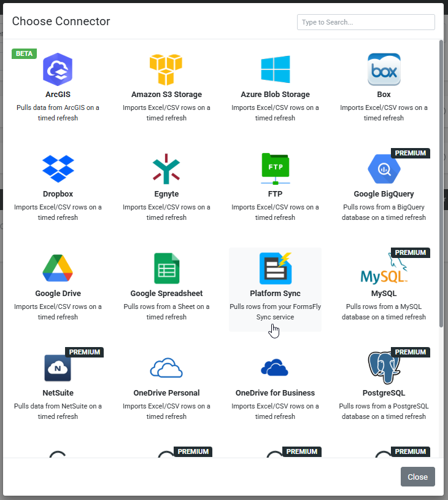Click the Egnyte connector name
Screen dimensions: 448x500
[167, 194]
